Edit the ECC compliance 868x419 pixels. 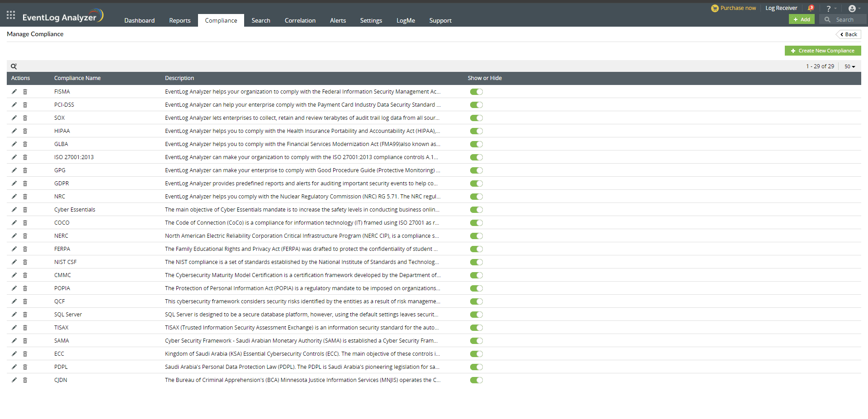14,354
